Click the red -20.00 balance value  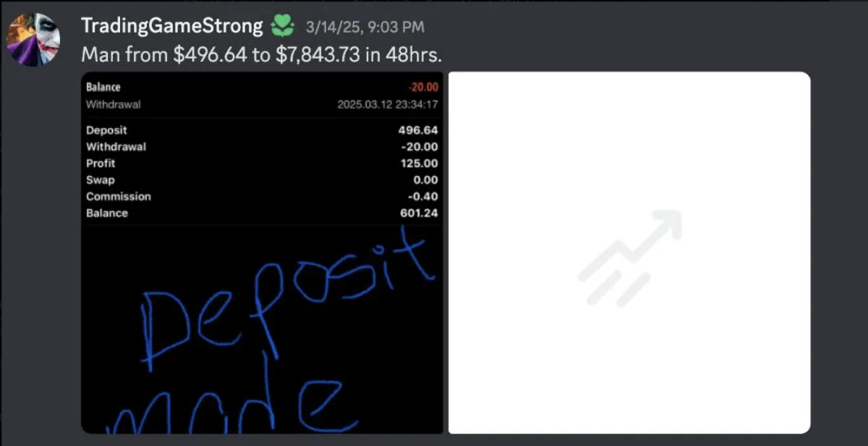click(422, 87)
